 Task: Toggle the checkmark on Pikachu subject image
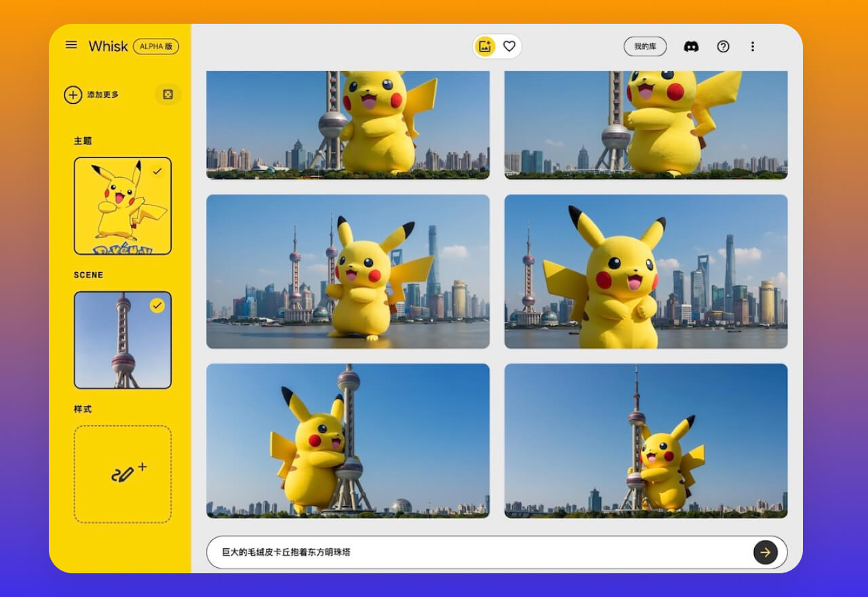(x=157, y=172)
